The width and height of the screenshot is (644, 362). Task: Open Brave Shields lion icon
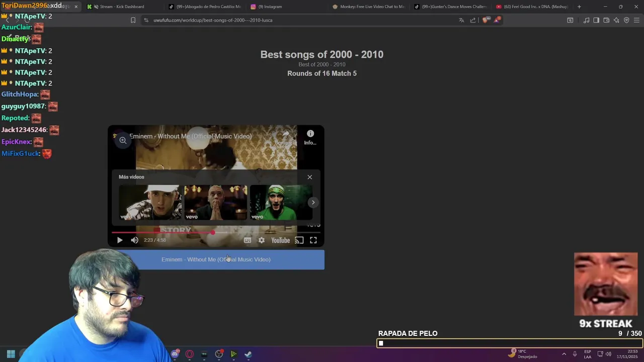pyautogui.click(x=485, y=20)
